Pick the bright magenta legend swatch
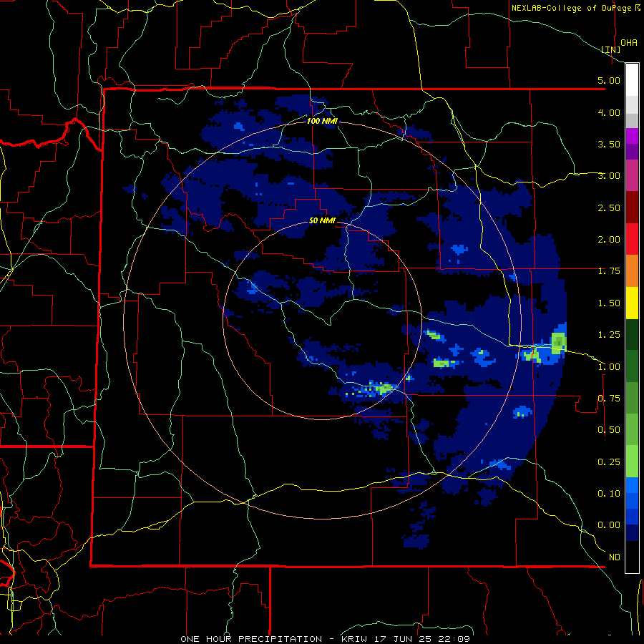Image resolution: width=644 pixels, height=644 pixels. pos(632,136)
